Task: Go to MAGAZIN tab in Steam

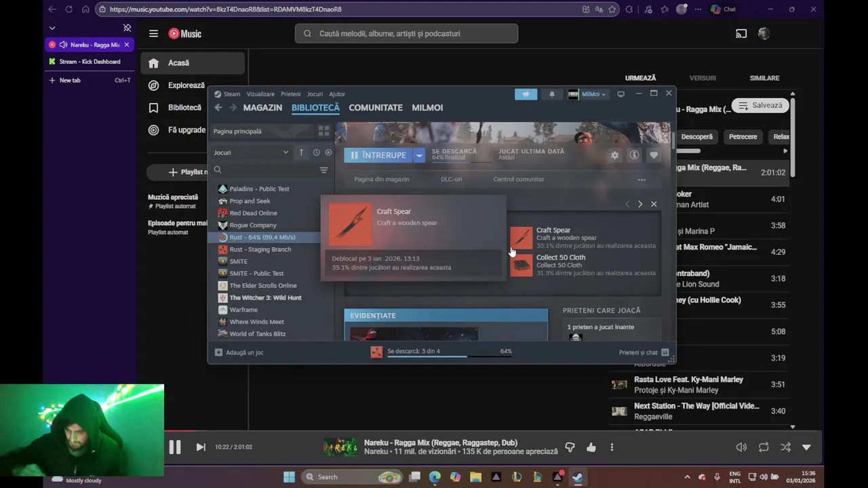Action: coord(262,108)
